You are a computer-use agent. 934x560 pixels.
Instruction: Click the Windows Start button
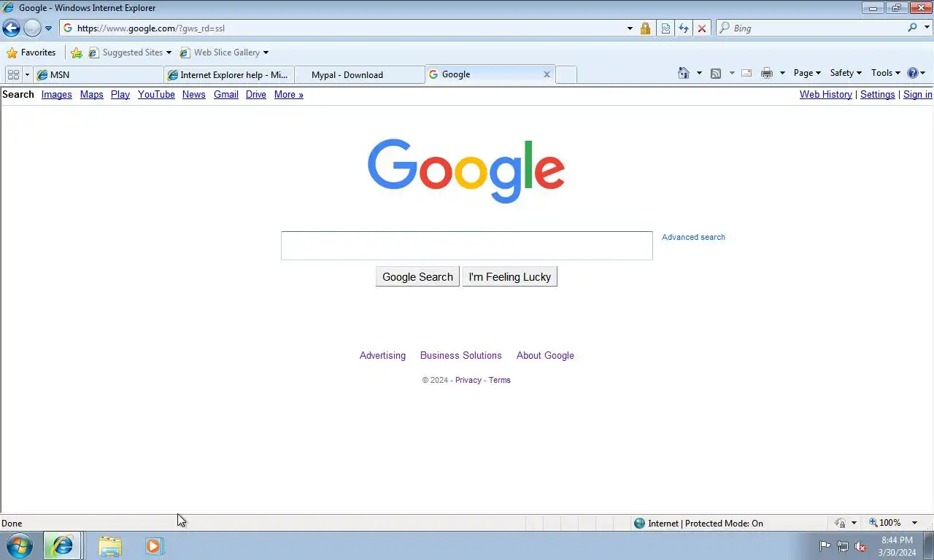[x=19, y=545]
